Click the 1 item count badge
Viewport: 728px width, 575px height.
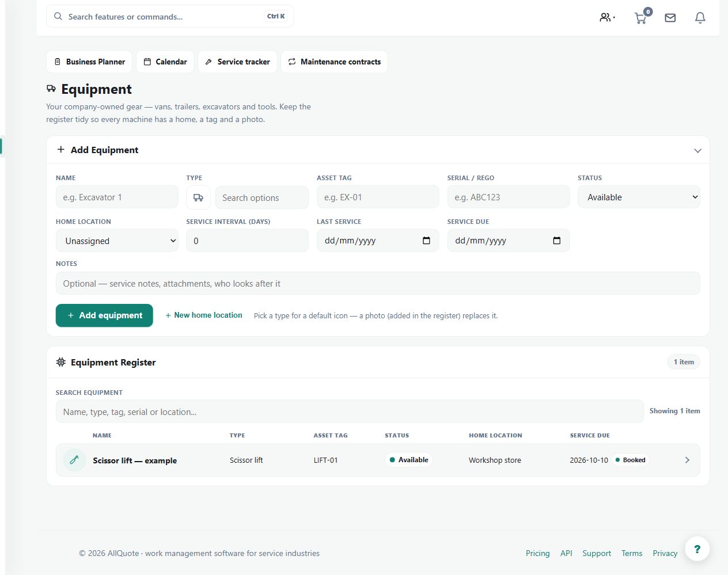point(684,362)
